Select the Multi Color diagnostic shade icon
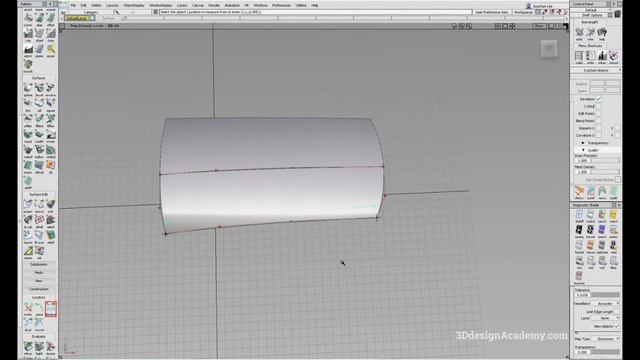 click(591, 216)
